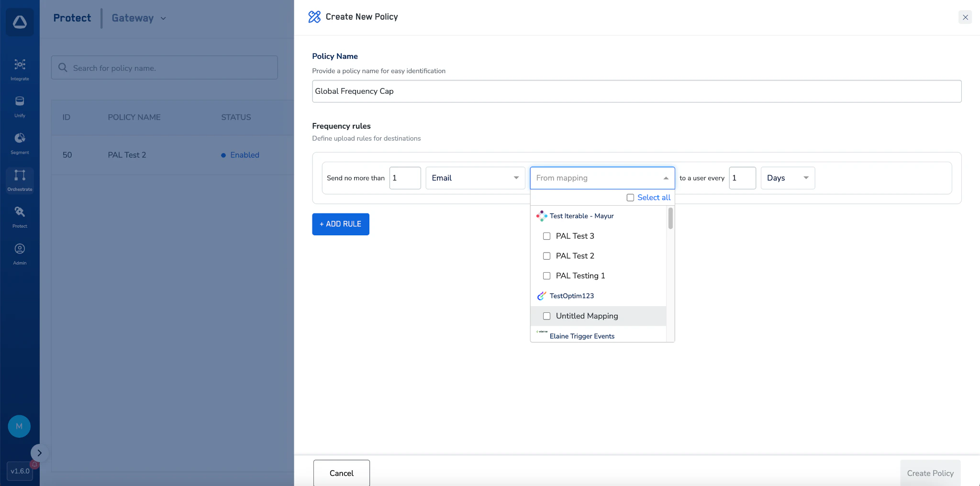Click the Hightouch logo at the top

tap(20, 21)
